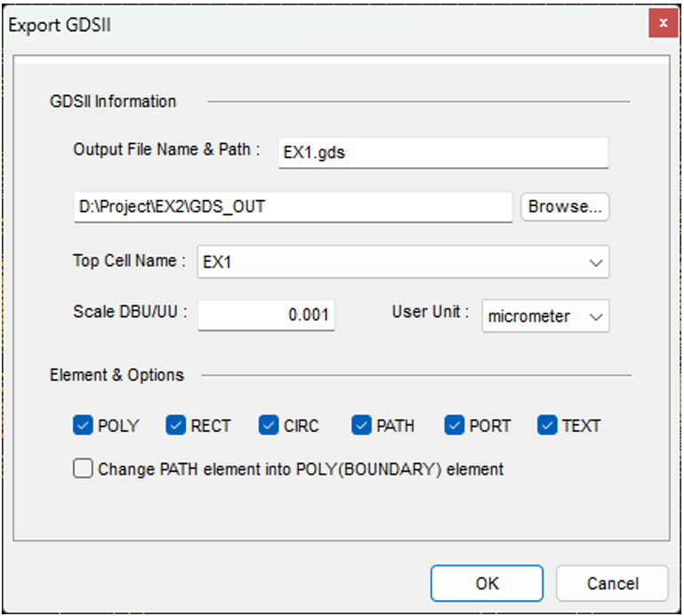Screen dimensions: 684x616
Task: Click the Output File Name & Path label
Action: (166, 149)
